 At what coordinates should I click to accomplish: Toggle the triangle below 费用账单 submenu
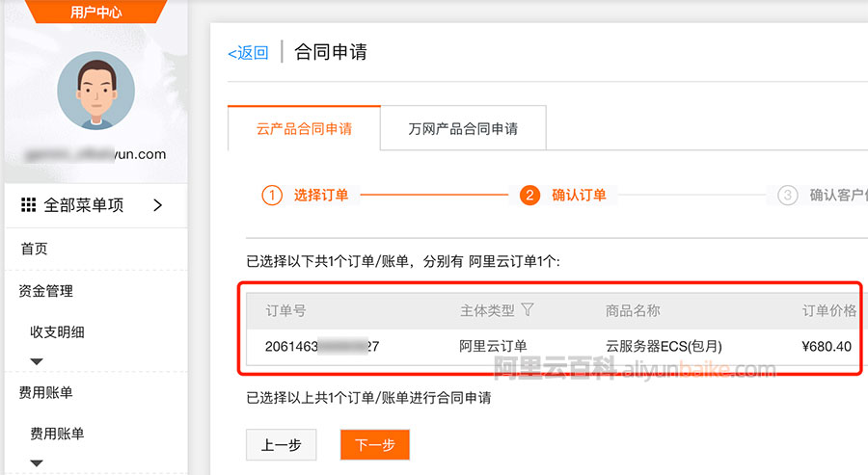tap(37, 463)
